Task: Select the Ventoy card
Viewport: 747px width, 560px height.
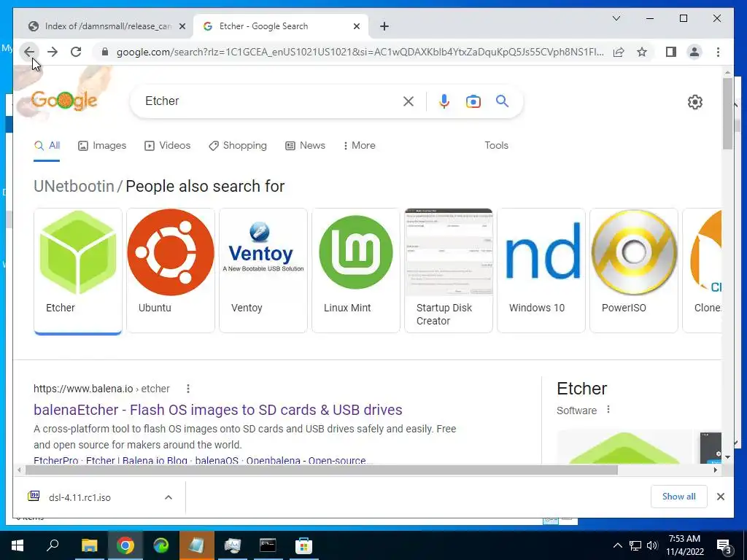Action: point(263,270)
